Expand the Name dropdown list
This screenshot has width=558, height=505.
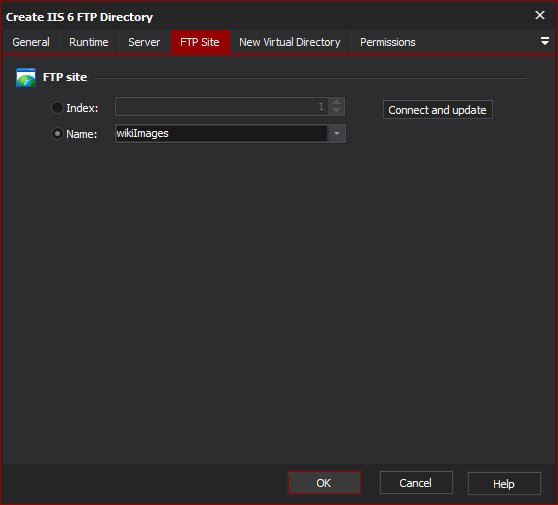(337, 133)
